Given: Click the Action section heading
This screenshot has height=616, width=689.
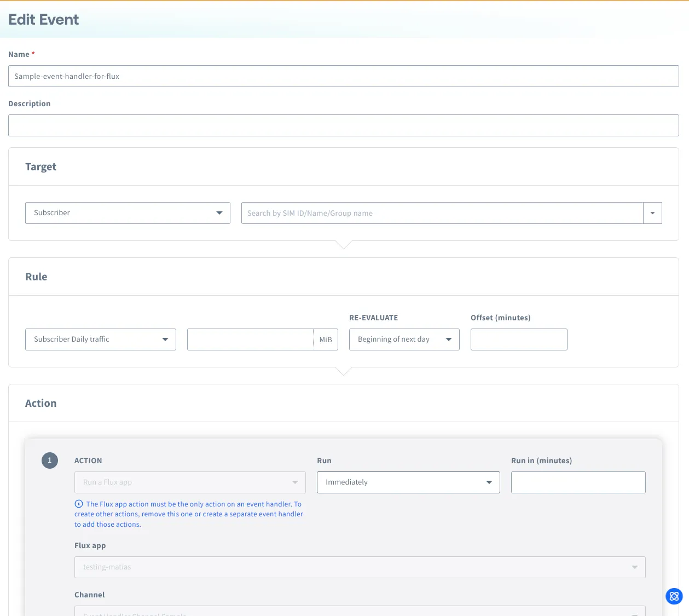Looking at the screenshot, I should (x=41, y=404).
